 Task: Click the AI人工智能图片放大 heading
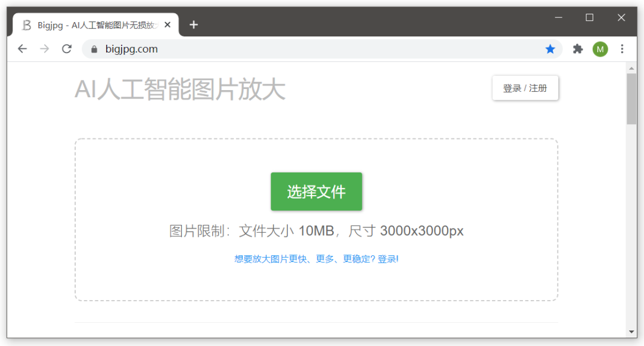point(180,89)
